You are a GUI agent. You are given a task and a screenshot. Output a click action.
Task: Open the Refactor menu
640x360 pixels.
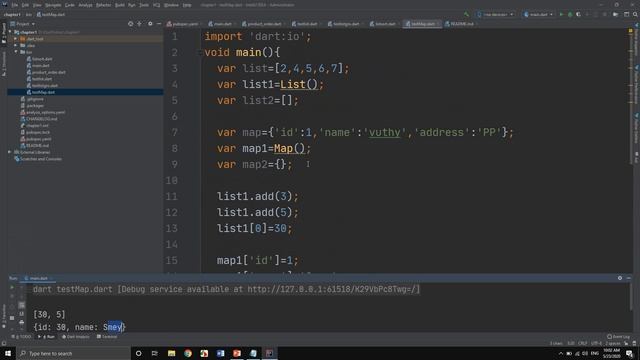coord(103,5)
